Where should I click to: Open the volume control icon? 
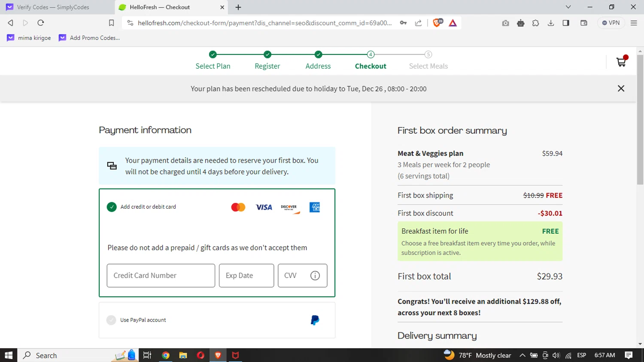point(556,355)
